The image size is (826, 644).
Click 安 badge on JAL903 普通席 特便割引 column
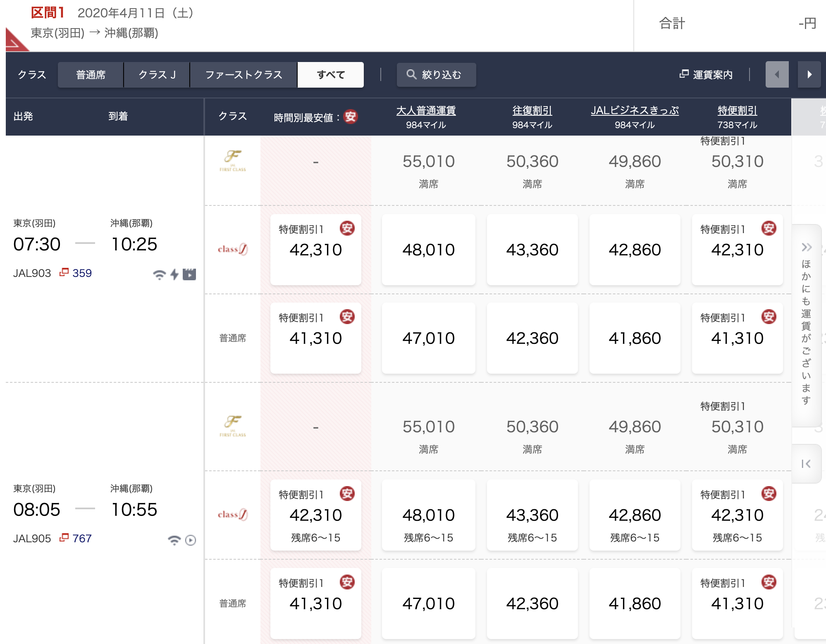coord(769,317)
